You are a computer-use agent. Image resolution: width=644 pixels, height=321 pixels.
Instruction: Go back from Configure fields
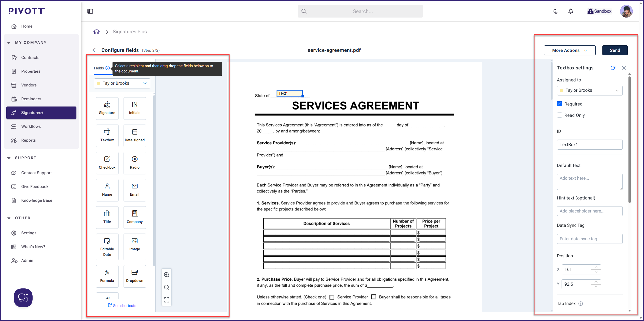click(x=94, y=50)
